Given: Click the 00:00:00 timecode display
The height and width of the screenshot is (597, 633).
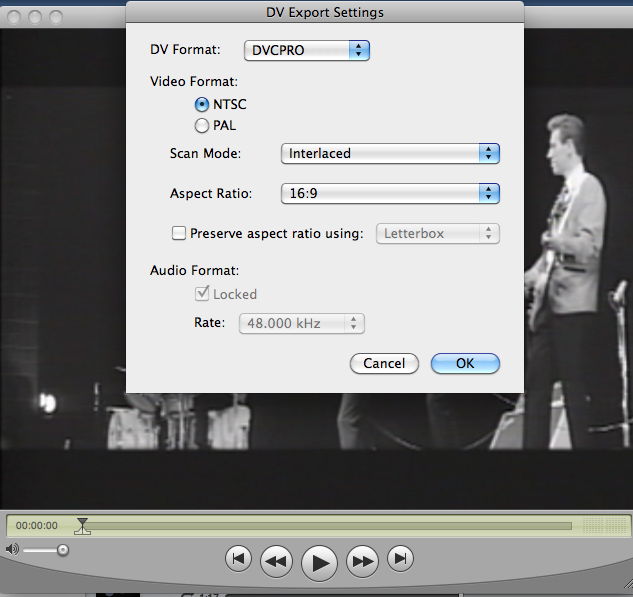Looking at the screenshot, I should coord(37,526).
